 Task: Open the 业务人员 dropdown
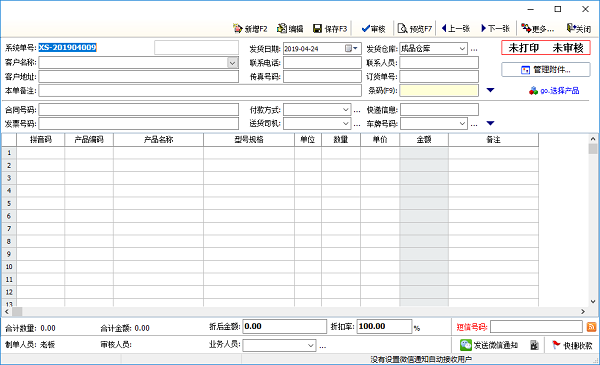pyautogui.click(x=311, y=345)
